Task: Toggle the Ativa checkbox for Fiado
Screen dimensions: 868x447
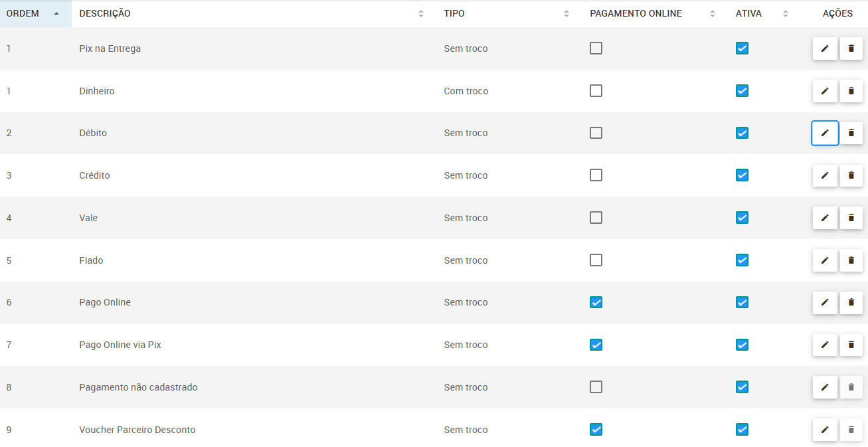Action: click(742, 260)
